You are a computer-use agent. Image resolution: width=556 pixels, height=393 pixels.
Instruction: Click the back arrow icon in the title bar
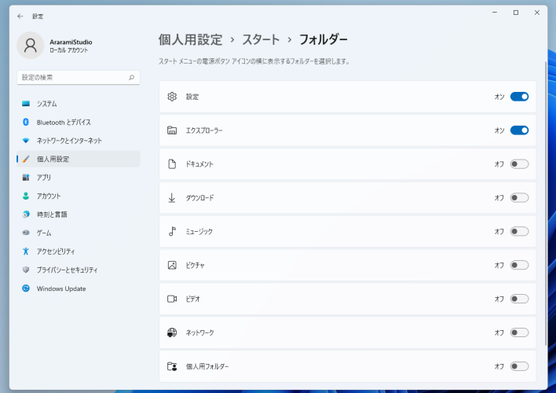[20, 16]
